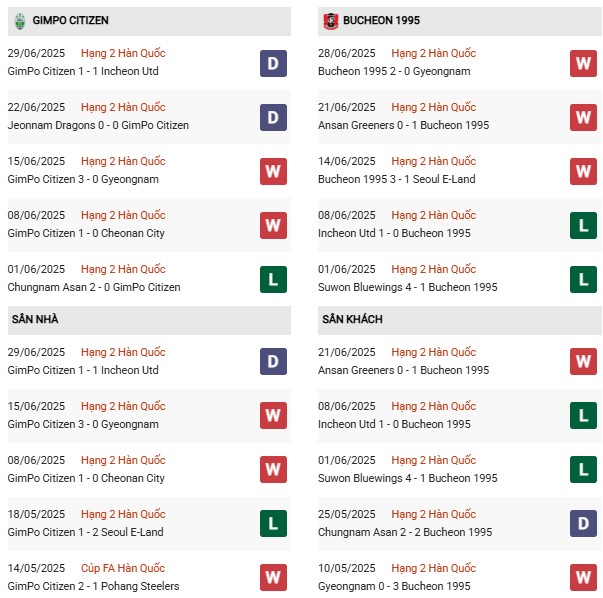The height and width of the screenshot is (598, 603).
Task: Click the BUCHEON 1995 team header
Action: [x=460, y=21]
